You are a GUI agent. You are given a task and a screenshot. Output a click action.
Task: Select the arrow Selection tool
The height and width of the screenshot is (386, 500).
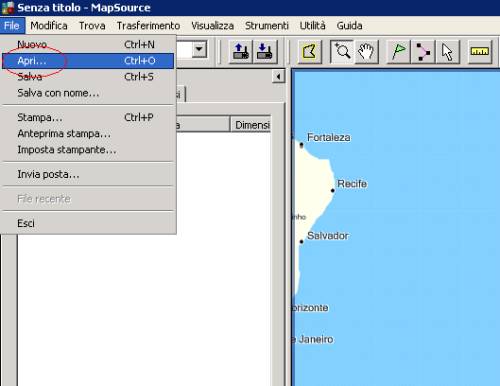click(447, 52)
